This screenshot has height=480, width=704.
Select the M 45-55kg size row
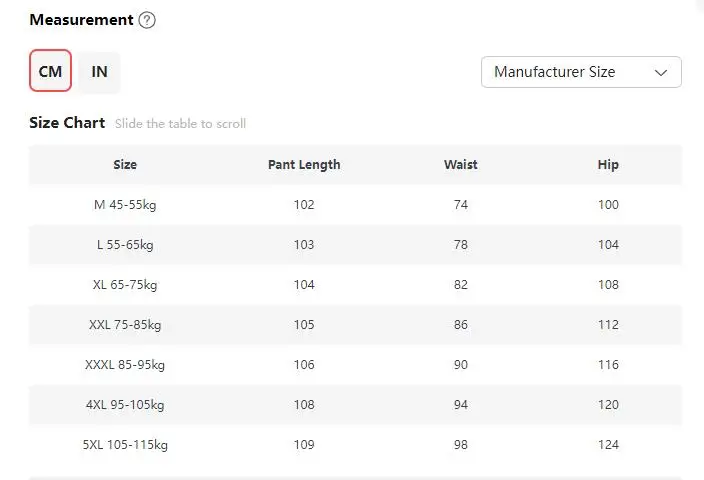pos(355,205)
